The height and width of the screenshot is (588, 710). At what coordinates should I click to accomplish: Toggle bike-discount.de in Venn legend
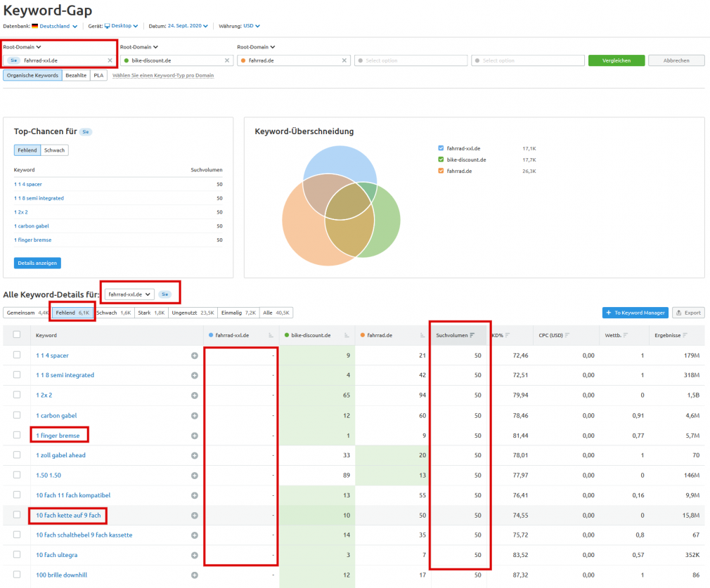[x=441, y=159]
